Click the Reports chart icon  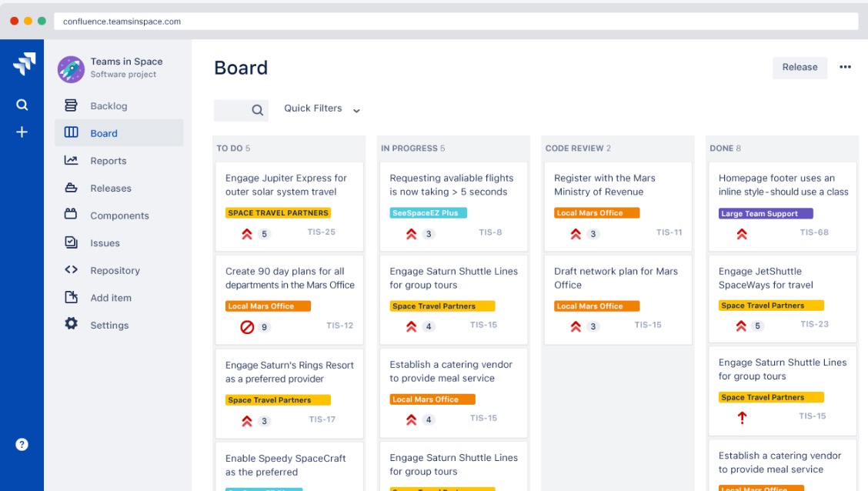[x=71, y=160]
